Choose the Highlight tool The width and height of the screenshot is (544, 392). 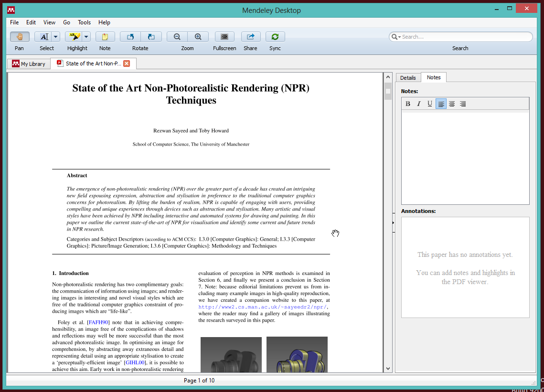coord(74,37)
